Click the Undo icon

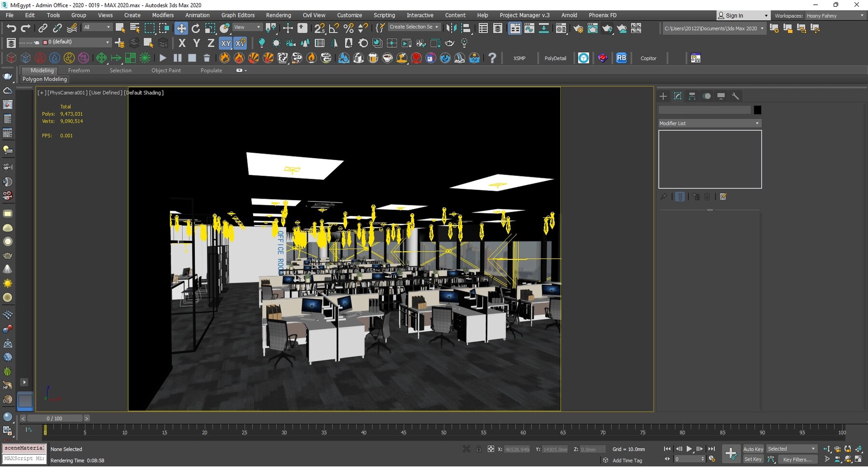[x=12, y=28]
